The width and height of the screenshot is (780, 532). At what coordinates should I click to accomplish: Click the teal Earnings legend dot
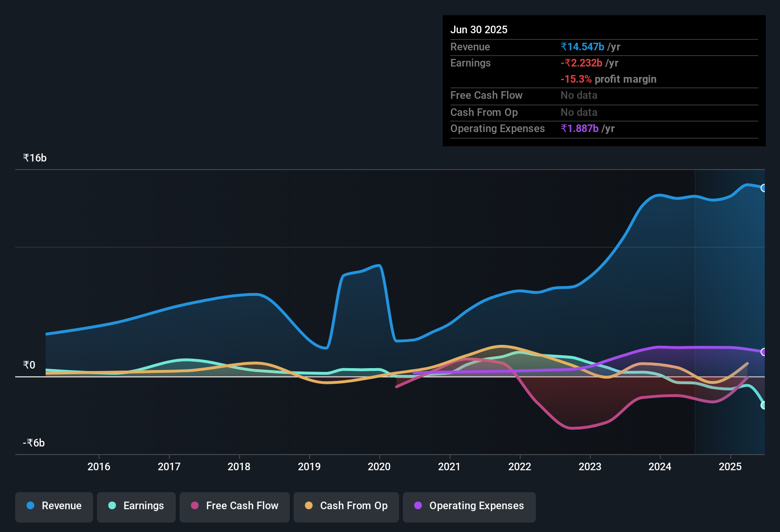click(113, 506)
